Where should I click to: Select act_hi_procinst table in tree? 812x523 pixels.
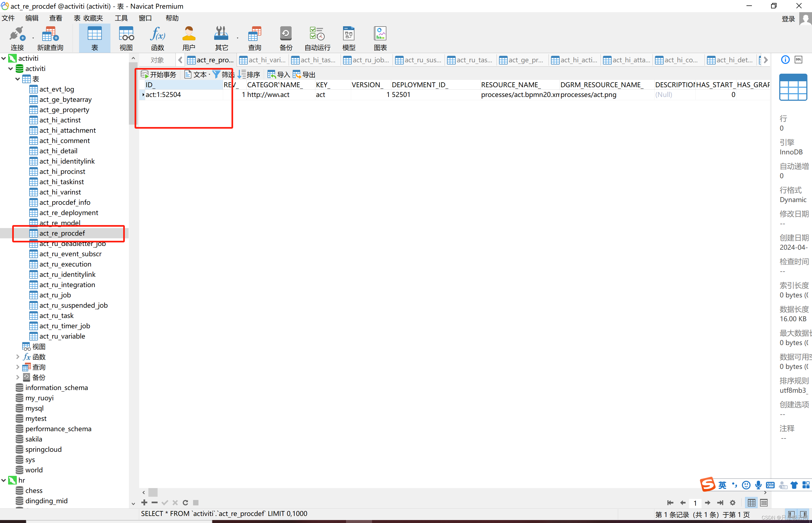(62, 171)
